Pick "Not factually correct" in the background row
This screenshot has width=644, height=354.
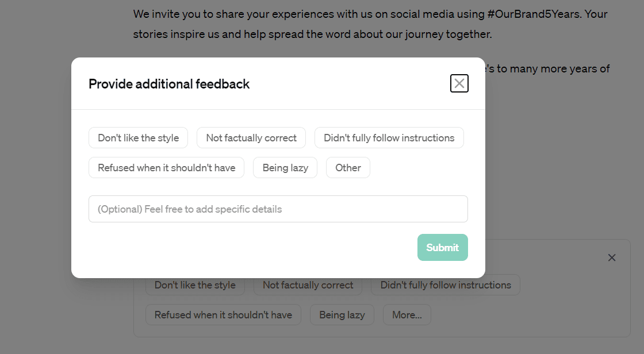pos(308,284)
